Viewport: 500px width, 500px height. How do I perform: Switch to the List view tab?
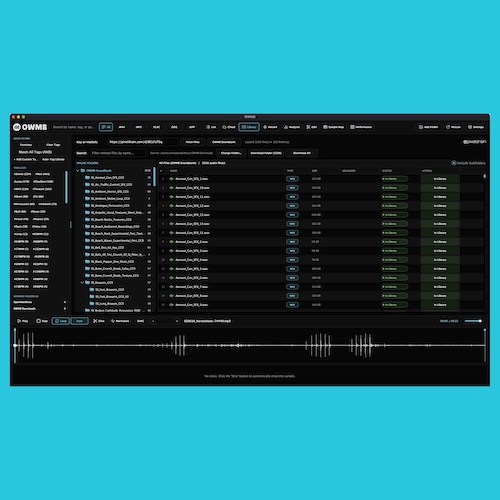point(211,127)
